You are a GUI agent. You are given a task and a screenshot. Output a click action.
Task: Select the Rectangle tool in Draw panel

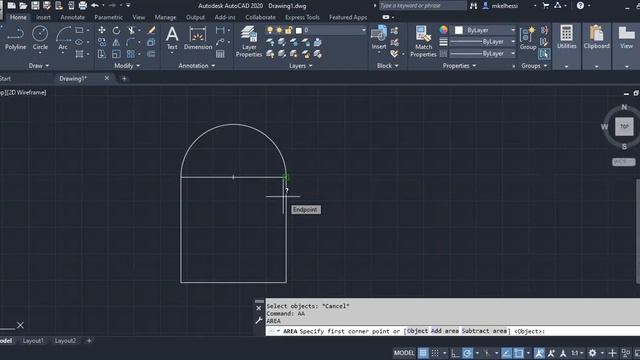80,30
